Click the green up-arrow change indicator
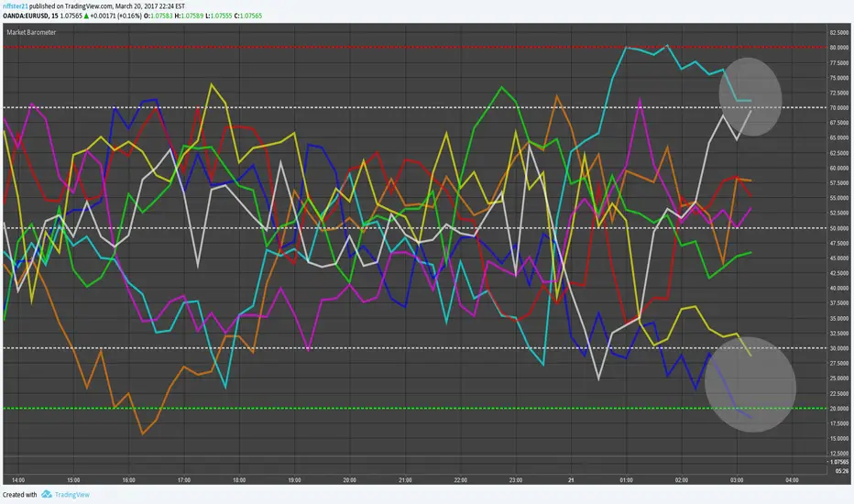The height and width of the screenshot is (504, 854). tap(86, 16)
